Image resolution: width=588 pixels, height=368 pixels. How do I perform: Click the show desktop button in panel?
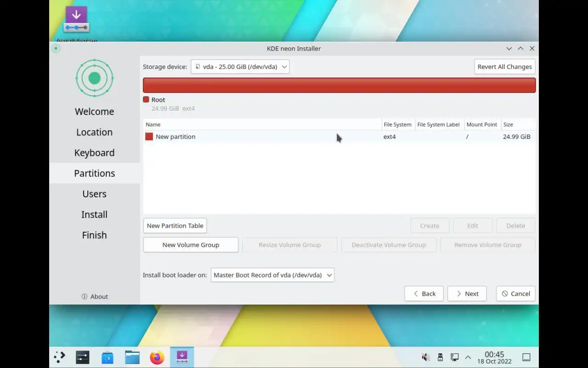(526, 357)
